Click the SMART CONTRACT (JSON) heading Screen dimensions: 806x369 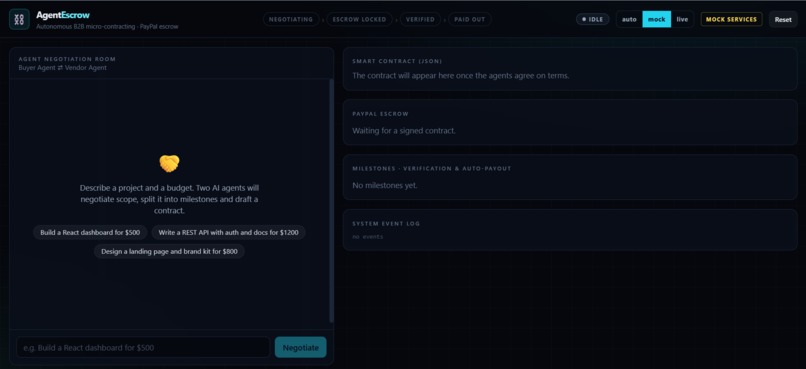[397, 61]
